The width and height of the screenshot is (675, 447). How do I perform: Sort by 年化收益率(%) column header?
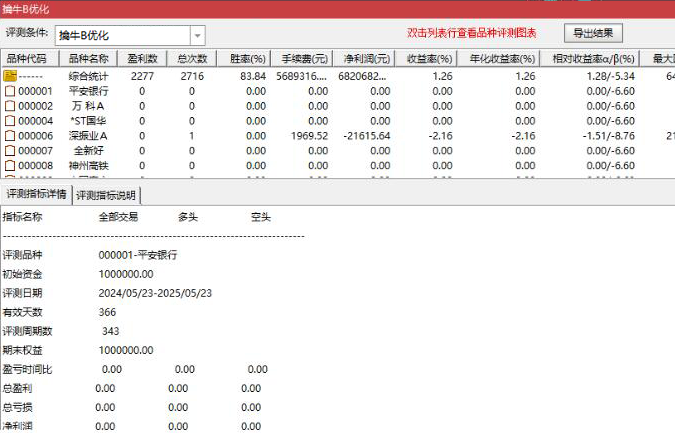499,59
